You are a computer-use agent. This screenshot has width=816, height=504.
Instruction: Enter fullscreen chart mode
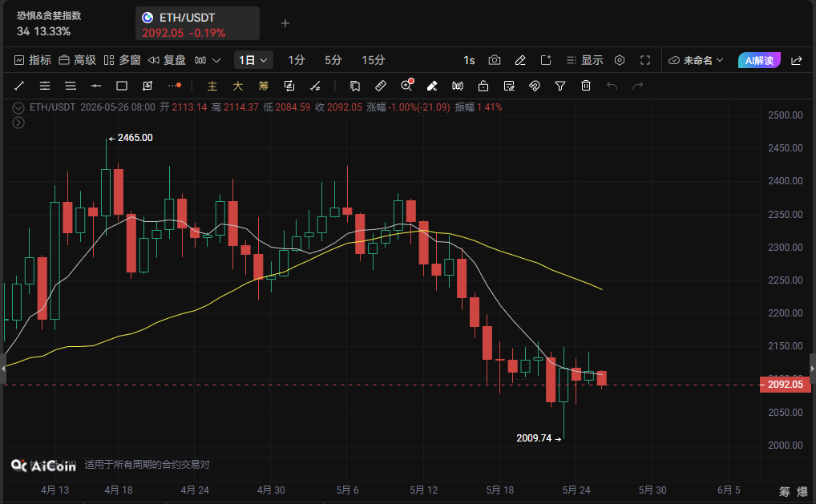(645, 60)
